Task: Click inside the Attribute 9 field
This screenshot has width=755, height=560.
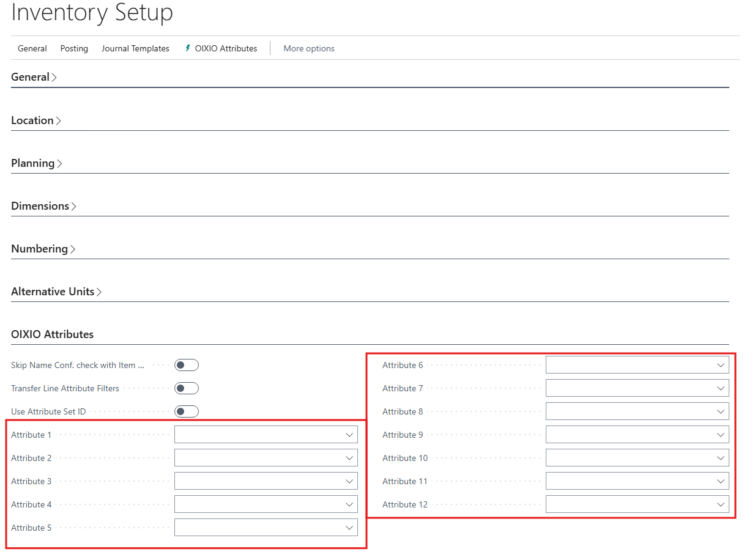Action: 628,435
